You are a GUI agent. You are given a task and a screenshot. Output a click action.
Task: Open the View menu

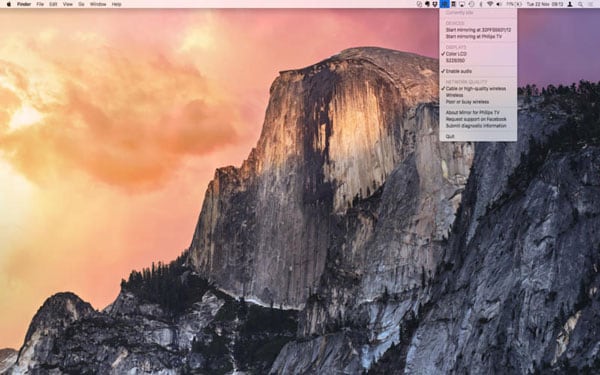[x=67, y=4]
